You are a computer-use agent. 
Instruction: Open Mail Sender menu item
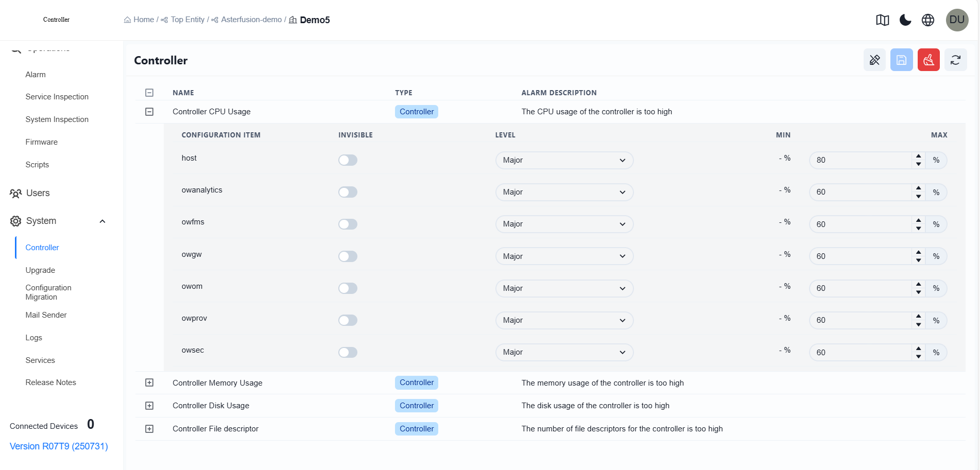46,315
